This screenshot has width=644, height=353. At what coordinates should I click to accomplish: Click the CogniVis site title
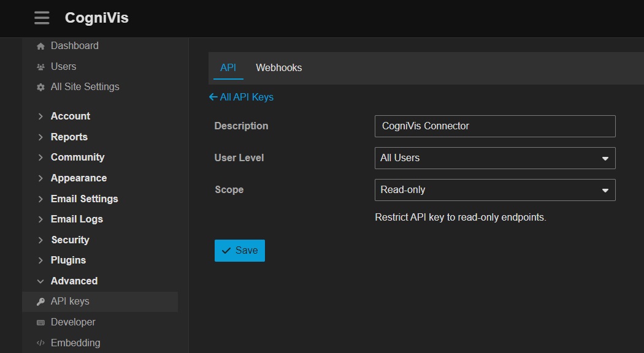(x=97, y=18)
